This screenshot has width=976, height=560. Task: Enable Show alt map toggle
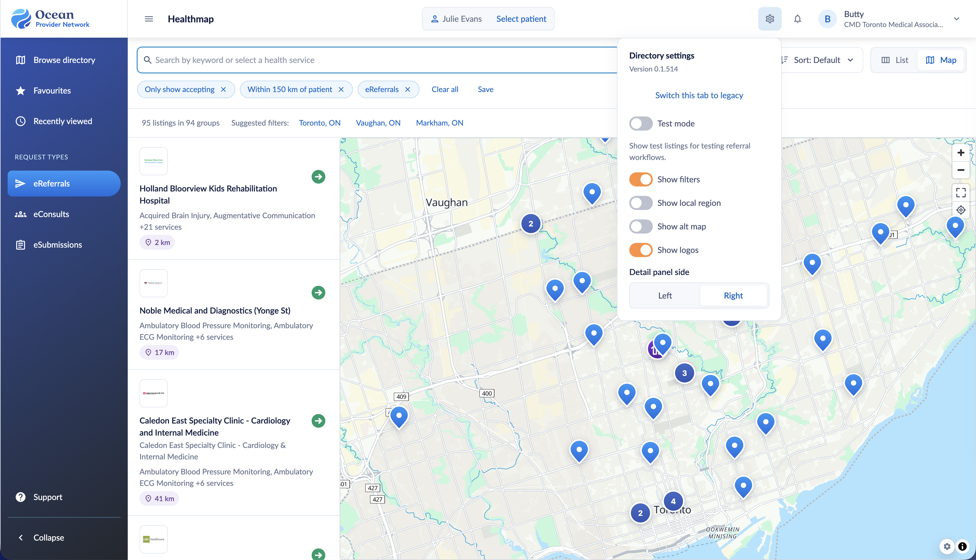click(x=641, y=226)
